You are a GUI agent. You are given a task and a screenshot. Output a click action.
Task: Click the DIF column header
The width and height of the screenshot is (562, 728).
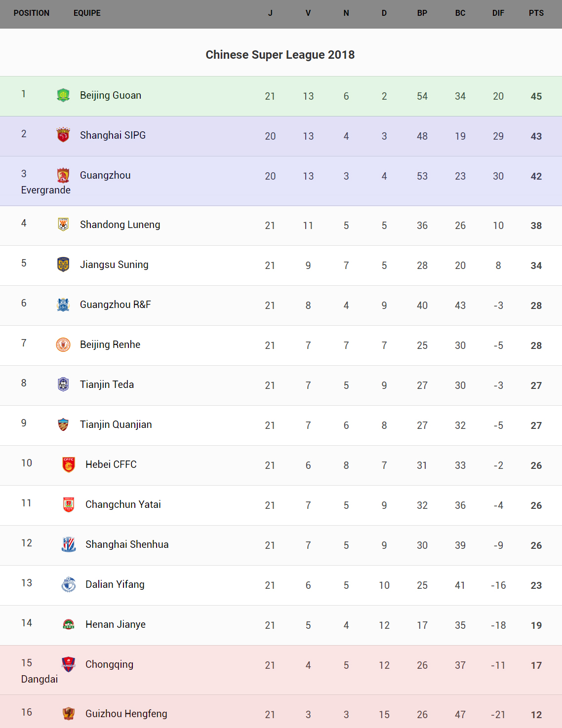coord(498,13)
